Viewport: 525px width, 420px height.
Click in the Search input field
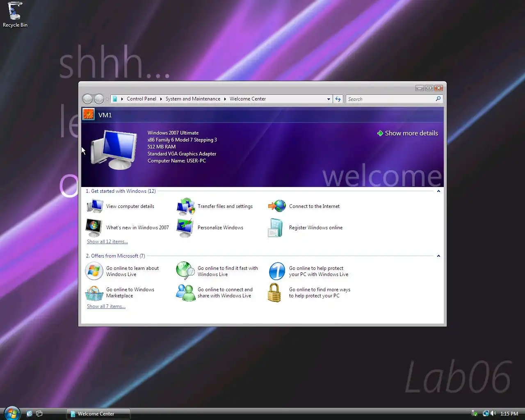pos(390,99)
